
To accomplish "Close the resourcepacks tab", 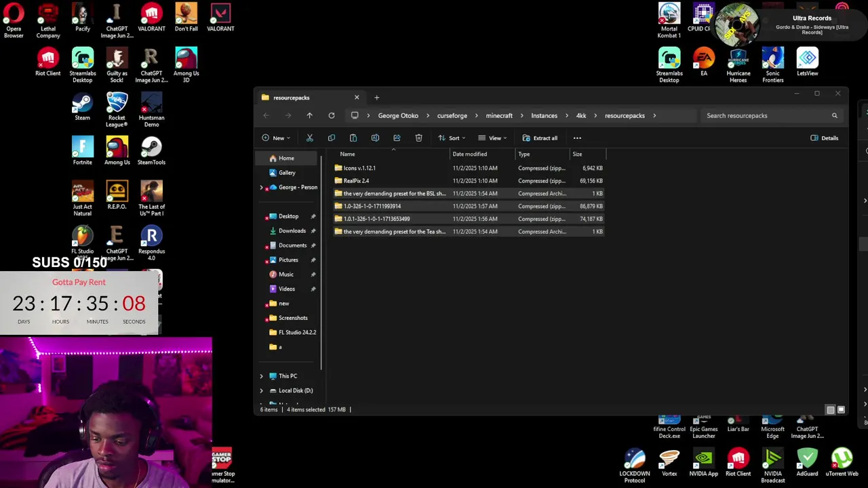I will [x=357, y=98].
